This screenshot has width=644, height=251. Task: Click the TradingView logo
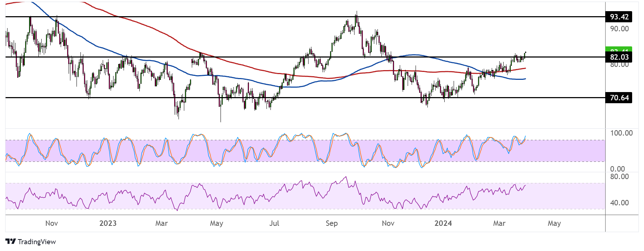31,242
